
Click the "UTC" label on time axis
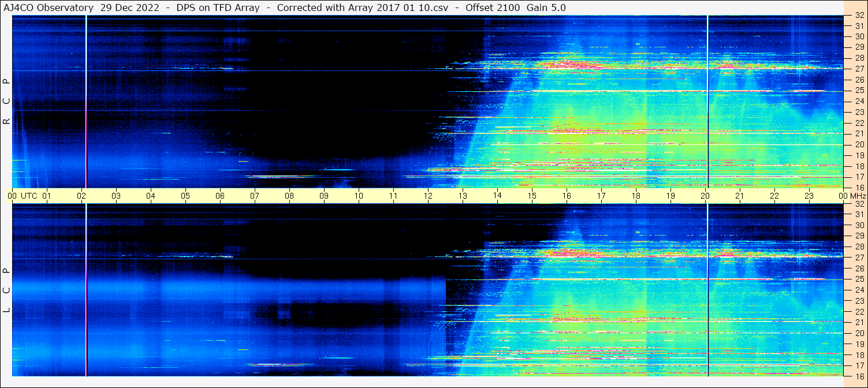click(29, 196)
